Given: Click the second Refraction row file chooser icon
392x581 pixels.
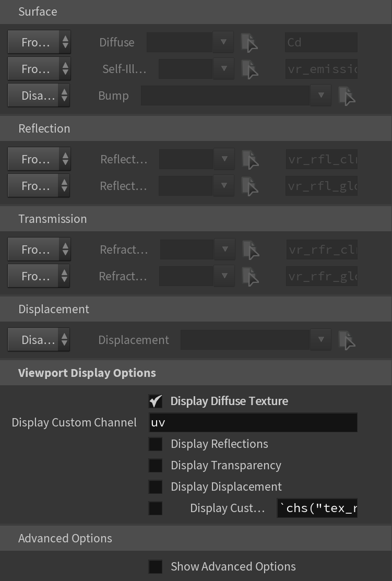Looking at the screenshot, I should coord(250,277).
